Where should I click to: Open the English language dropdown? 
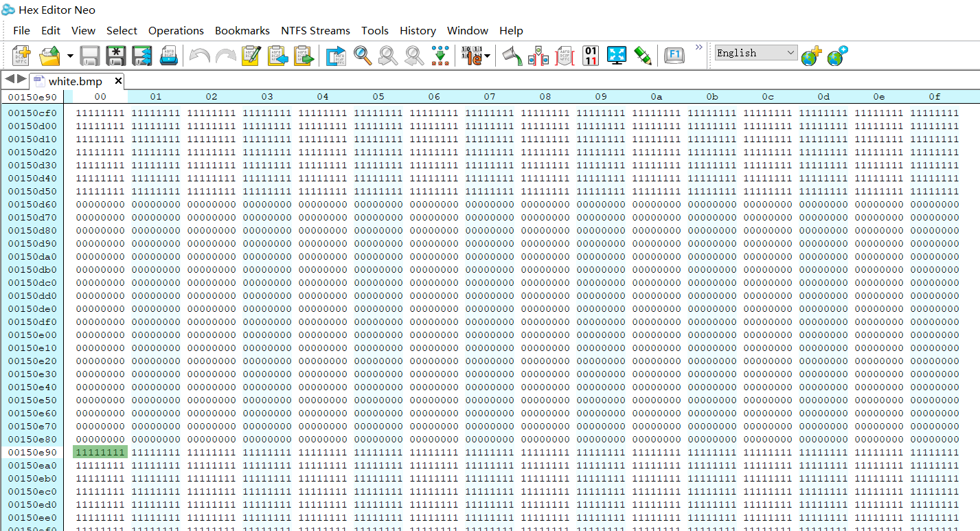coord(755,53)
